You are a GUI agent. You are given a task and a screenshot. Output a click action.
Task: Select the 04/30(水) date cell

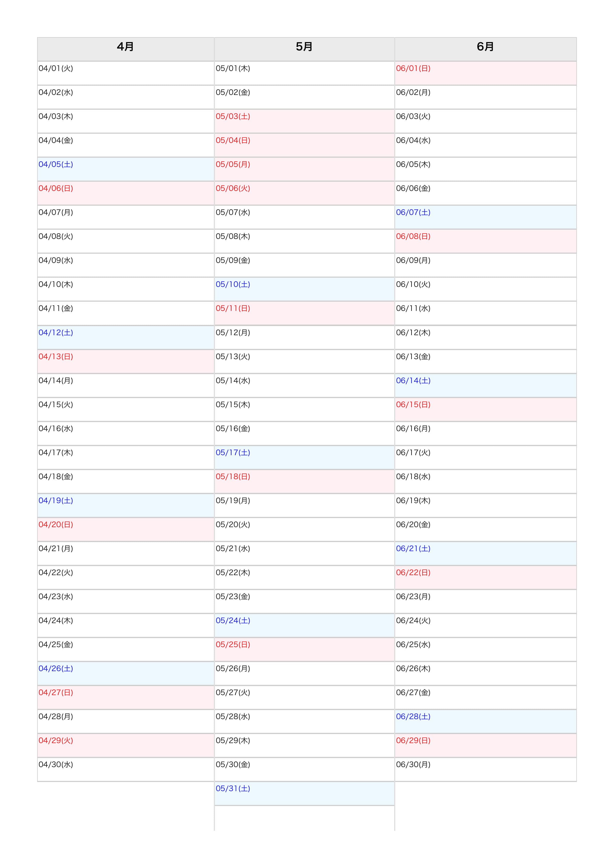[126, 769]
